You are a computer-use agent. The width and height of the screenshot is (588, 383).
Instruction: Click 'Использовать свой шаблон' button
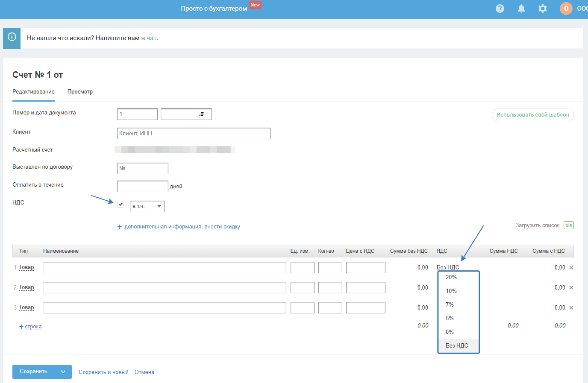532,115
